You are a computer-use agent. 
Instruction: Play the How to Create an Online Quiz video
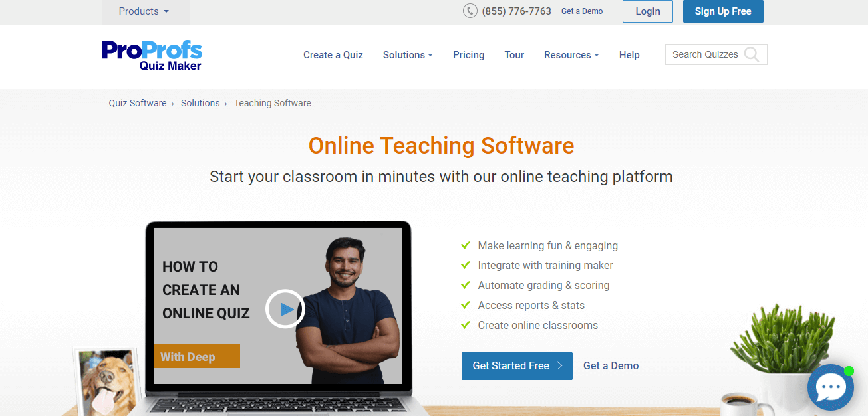[x=285, y=309]
